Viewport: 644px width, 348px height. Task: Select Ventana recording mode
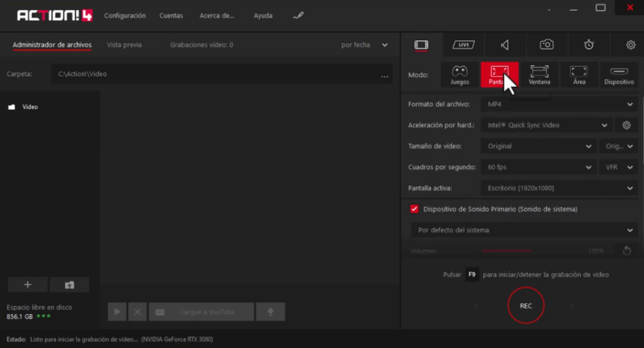click(x=539, y=75)
